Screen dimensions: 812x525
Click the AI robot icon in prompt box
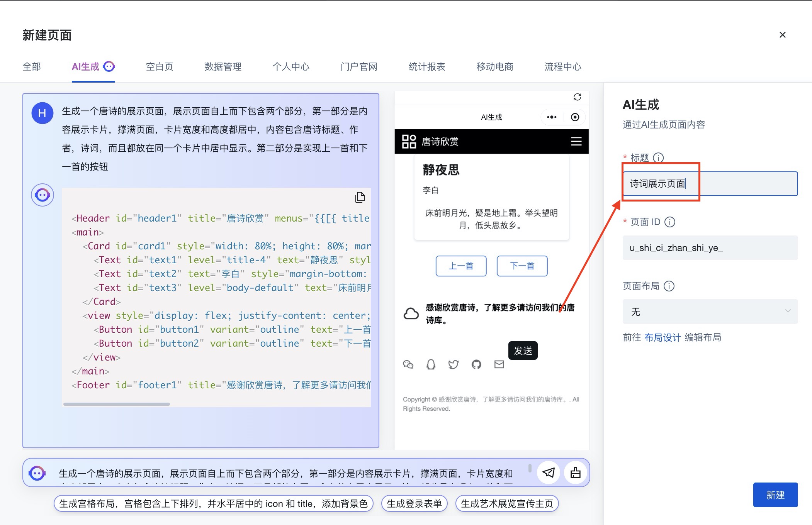pyautogui.click(x=37, y=473)
